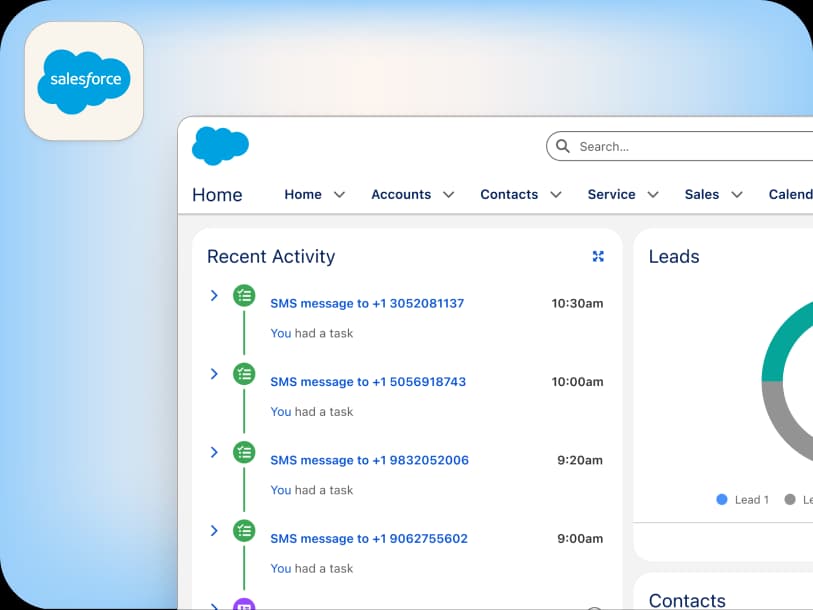Expand the SMS to 9832052006 activity row

[x=214, y=452]
